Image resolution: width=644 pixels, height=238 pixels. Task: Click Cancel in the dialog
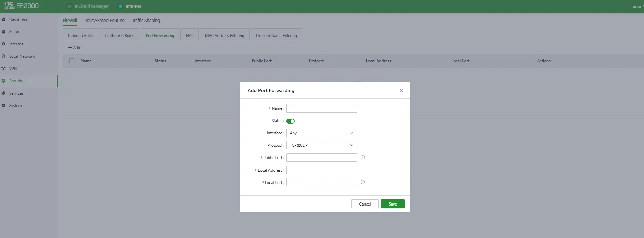coord(365,204)
